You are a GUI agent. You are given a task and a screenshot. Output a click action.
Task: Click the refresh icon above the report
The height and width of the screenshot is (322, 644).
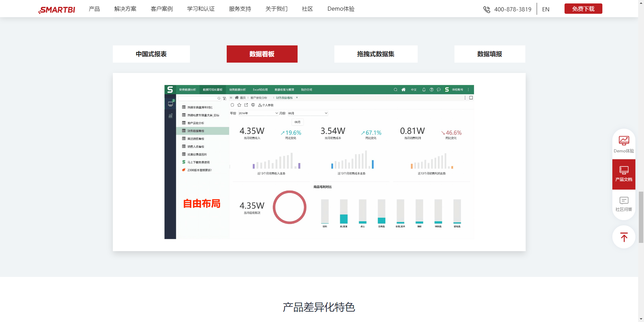click(232, 105)
